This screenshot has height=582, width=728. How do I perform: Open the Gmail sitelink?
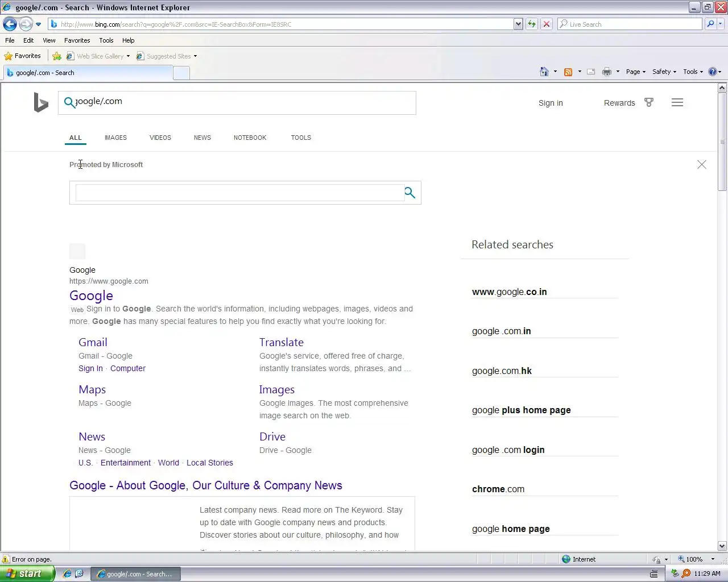tap(93, 342)
